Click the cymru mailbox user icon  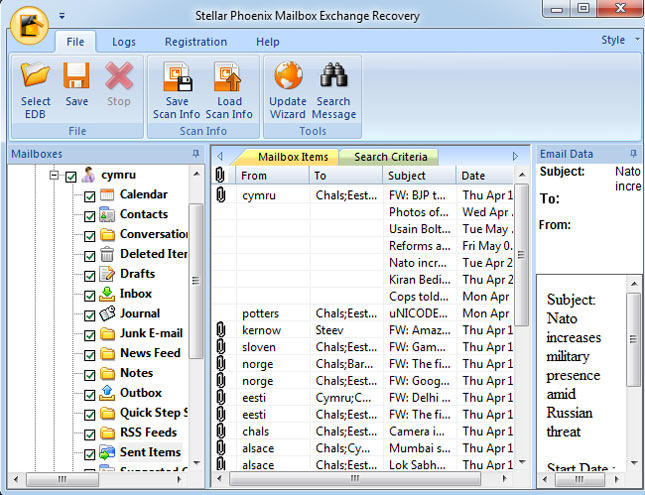point(88,175)
